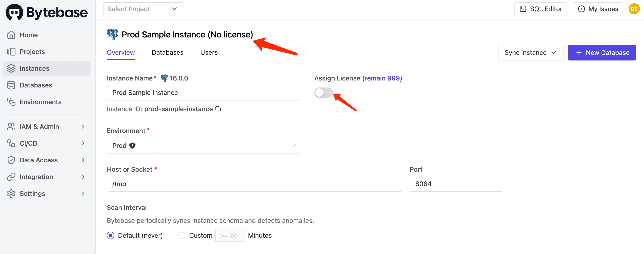This screenshot has width=644, height=254.
Task: Open the Select Project dropdown
Action: pos(143,8)
